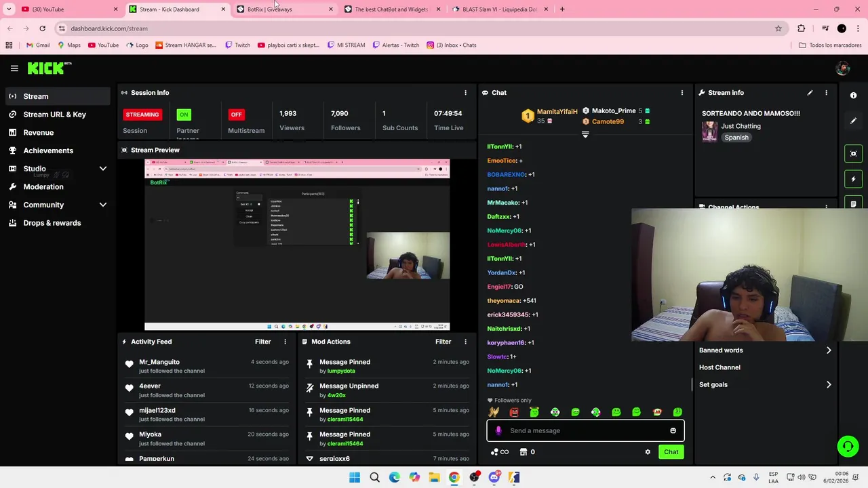Click the Spanish language tag
Image resolution: width=868 pixels, height=488 pixels.
736,138
